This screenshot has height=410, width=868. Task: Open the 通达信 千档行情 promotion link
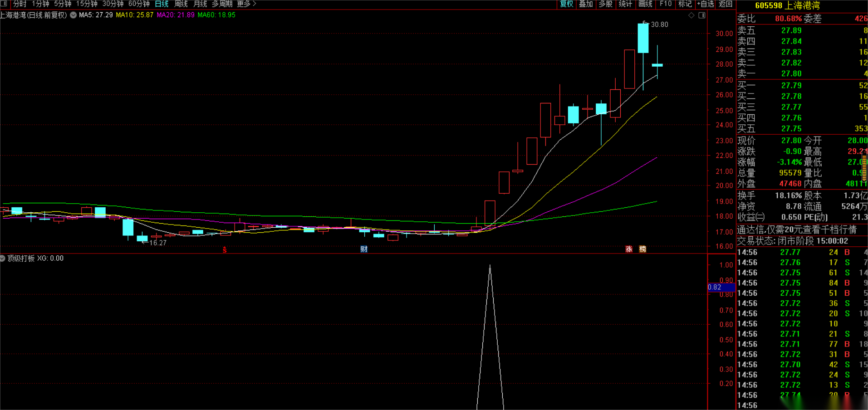pos(797,230)
